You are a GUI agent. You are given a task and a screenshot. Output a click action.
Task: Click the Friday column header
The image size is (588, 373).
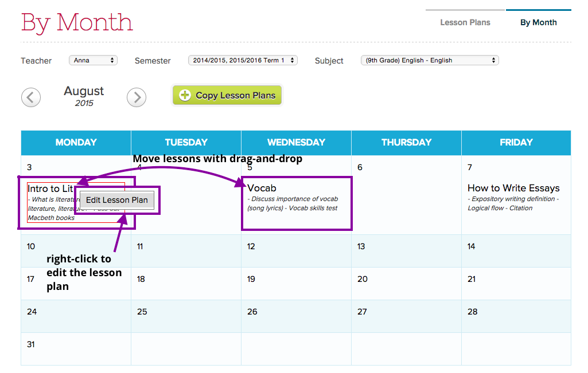(x=516, y=143)
